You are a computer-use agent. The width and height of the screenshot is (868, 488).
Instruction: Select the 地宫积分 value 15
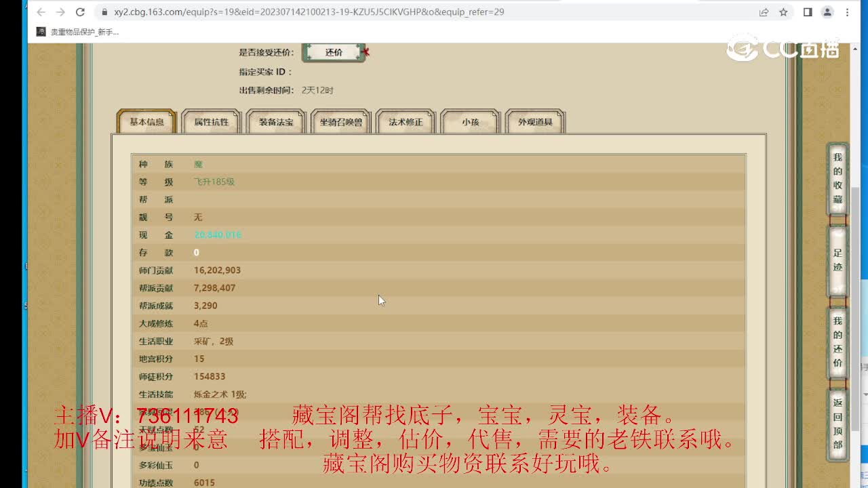[199, 359]
